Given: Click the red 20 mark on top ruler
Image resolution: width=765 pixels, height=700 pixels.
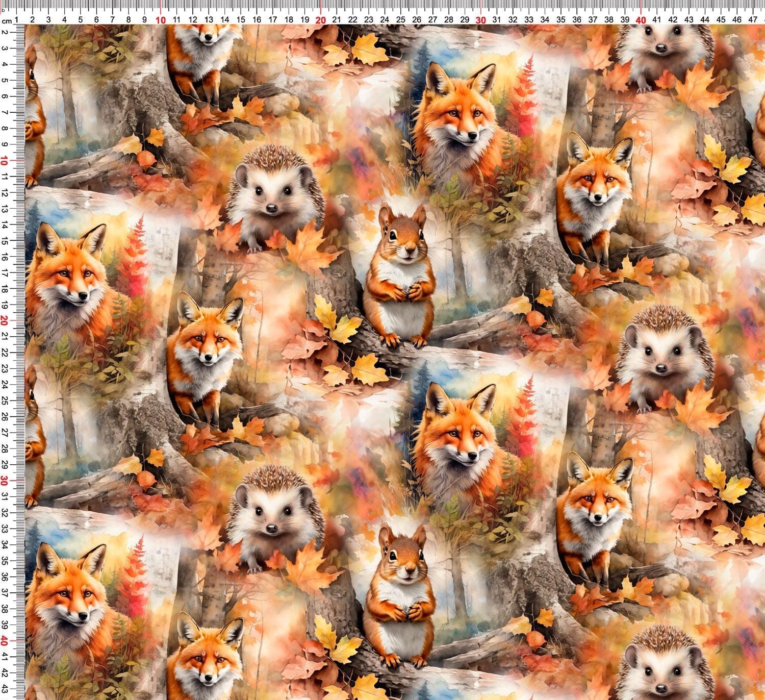Looking at the screenshot, I should pyautogui.click(x=321, y=20).
